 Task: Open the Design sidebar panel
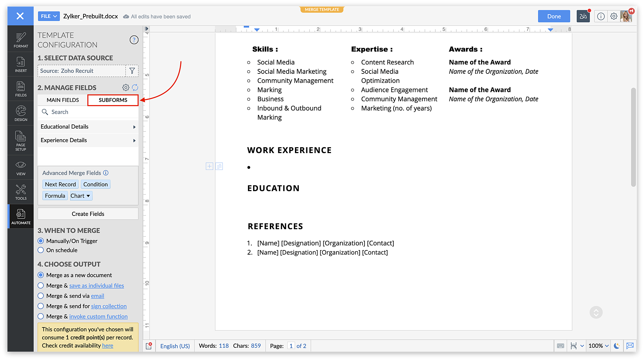[21, 113]
